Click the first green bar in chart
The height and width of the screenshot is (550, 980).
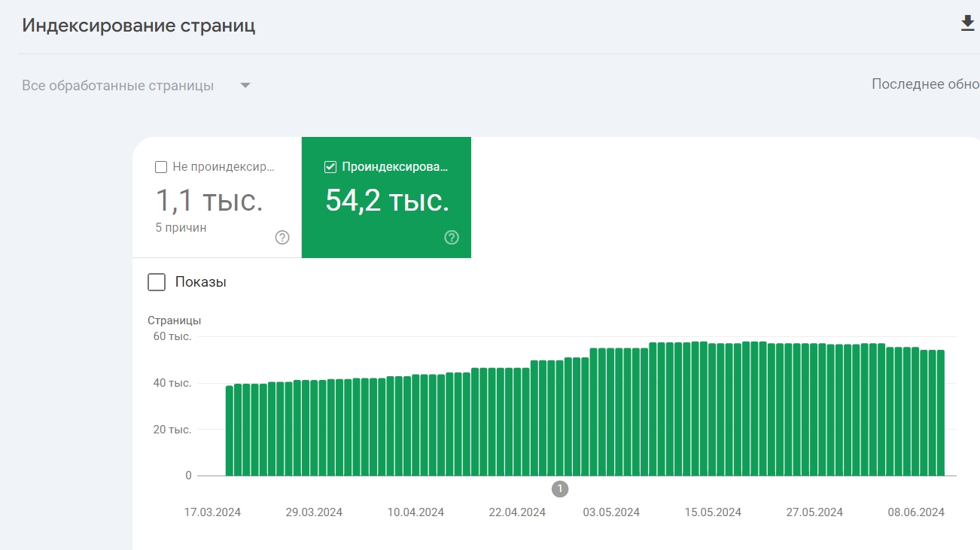point(230,431)
